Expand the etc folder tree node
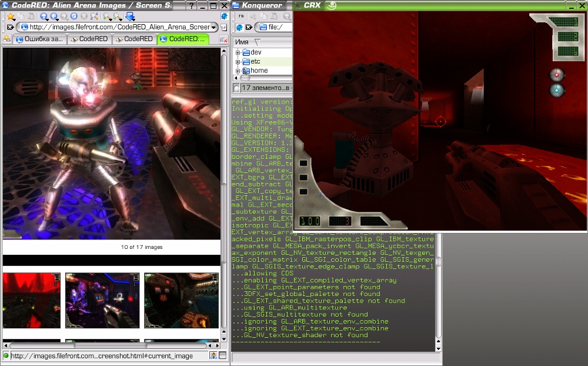Viewport: 588px width, 366px height. [238, 62]
